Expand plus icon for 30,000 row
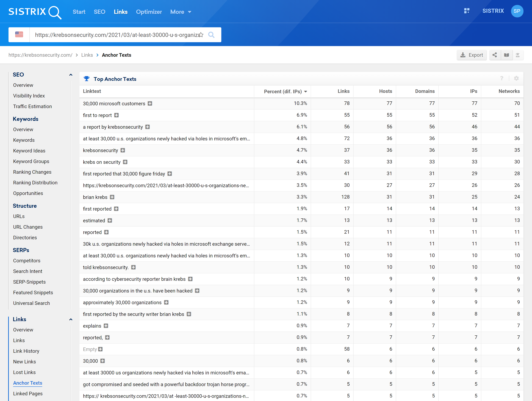532x401 pixels. (x=102, y=361)
